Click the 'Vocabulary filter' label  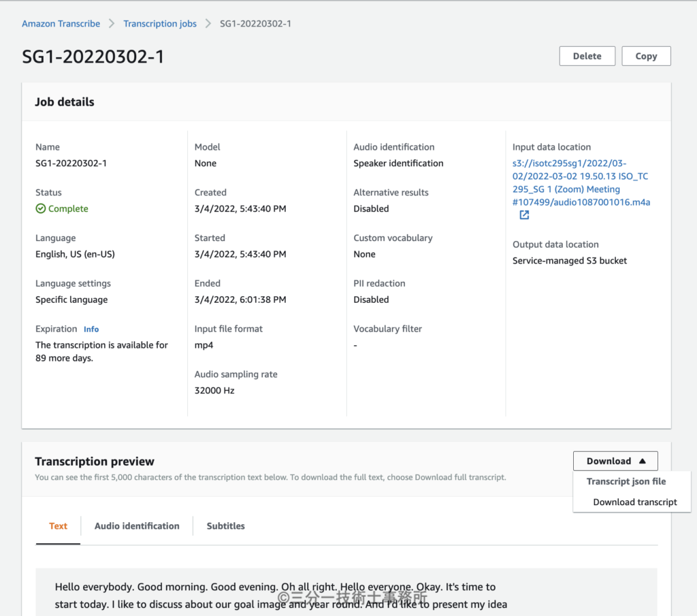coord(387,329)
